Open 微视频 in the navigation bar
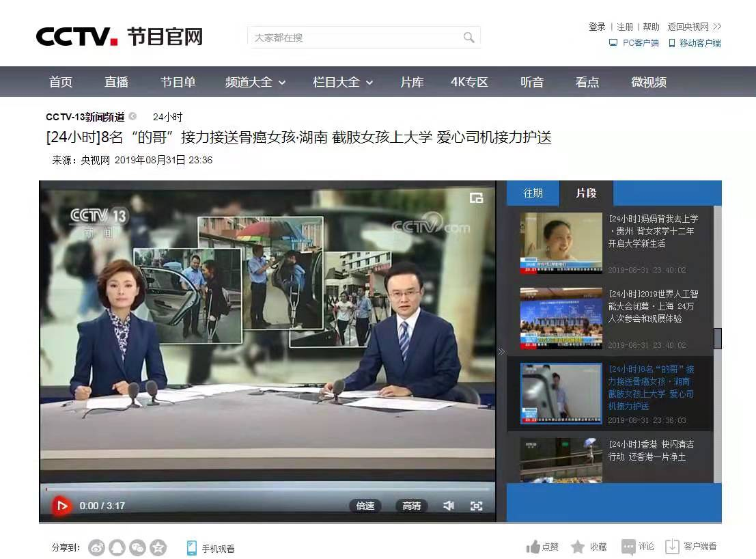756x559 pixels. pos(649,82)
